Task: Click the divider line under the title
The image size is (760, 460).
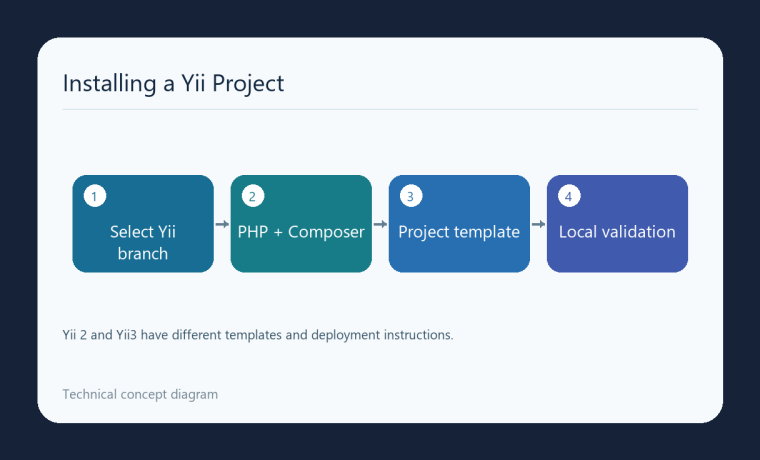Action: (x=380, y=110)
